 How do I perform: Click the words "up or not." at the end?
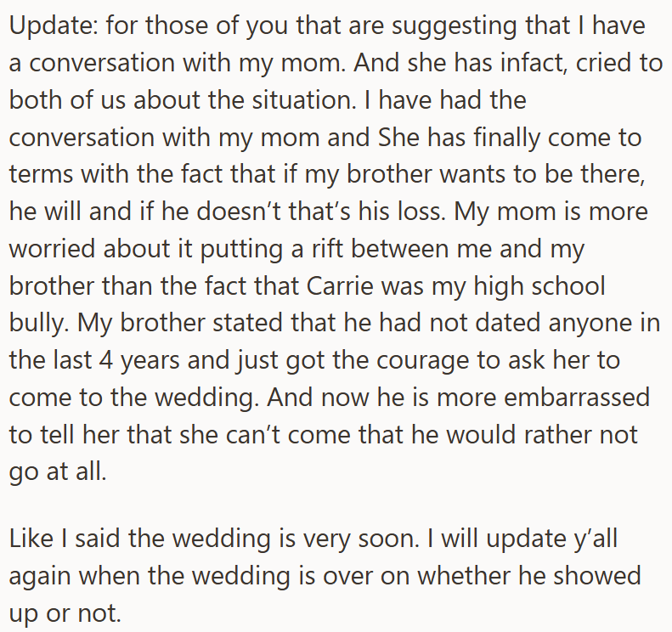pyautogui.click(x=65, y=612)
